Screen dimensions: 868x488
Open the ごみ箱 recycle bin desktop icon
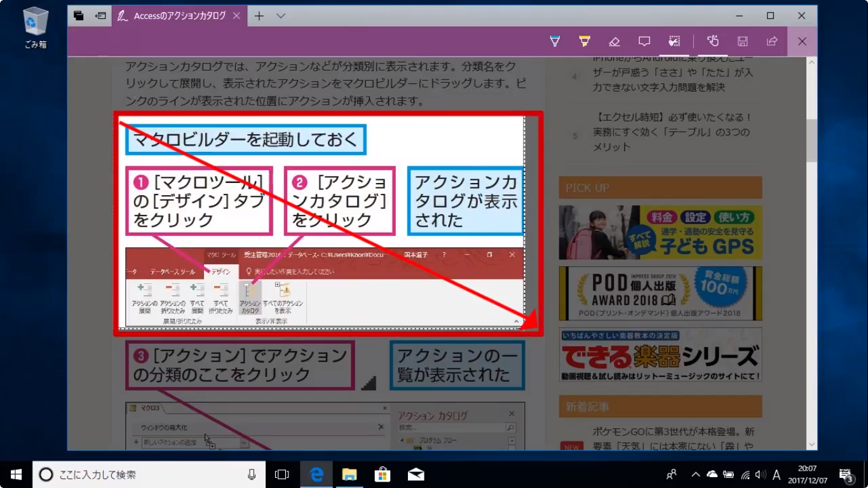tap(36, 28)
